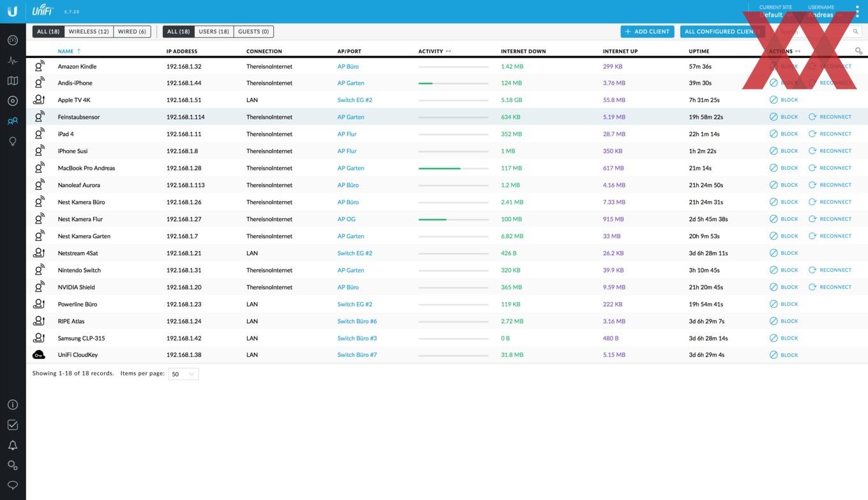Click IP address 192.168.1.113
This screenshot has height=500, width=868.
(185, 185)
